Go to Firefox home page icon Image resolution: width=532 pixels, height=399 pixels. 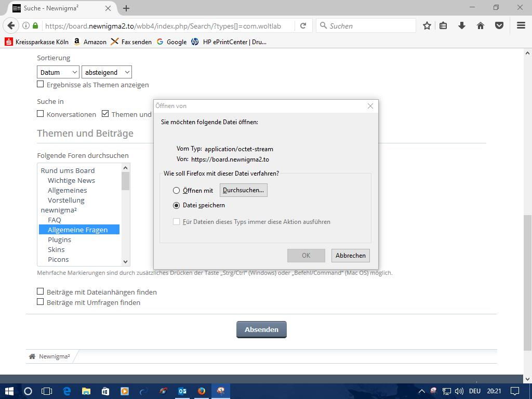tap(481, 25)
